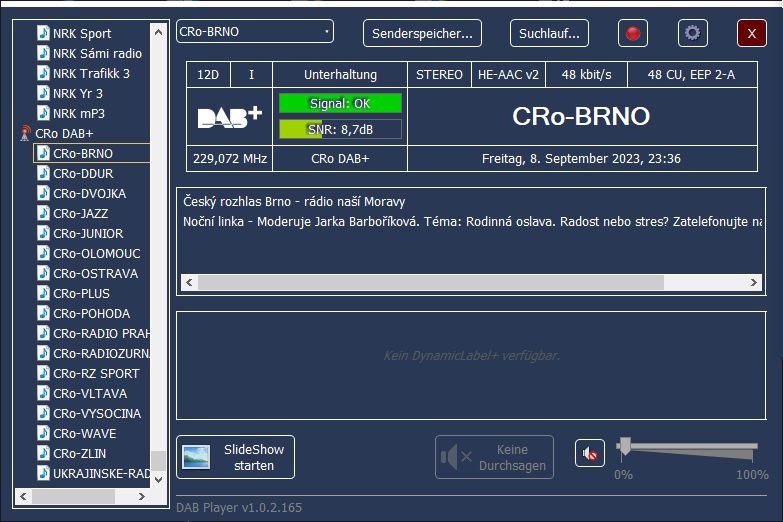The image size is (783, 522).
Task: Click the HE-AAC v2 codec cell
Action: pyautogui.click(x=508, y=74)
